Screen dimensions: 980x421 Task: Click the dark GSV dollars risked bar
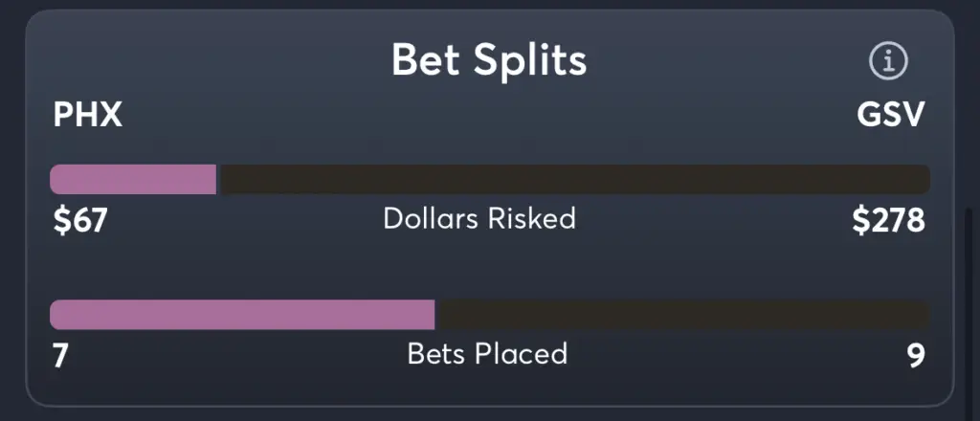pyautogui.click(x=574, y=179)
